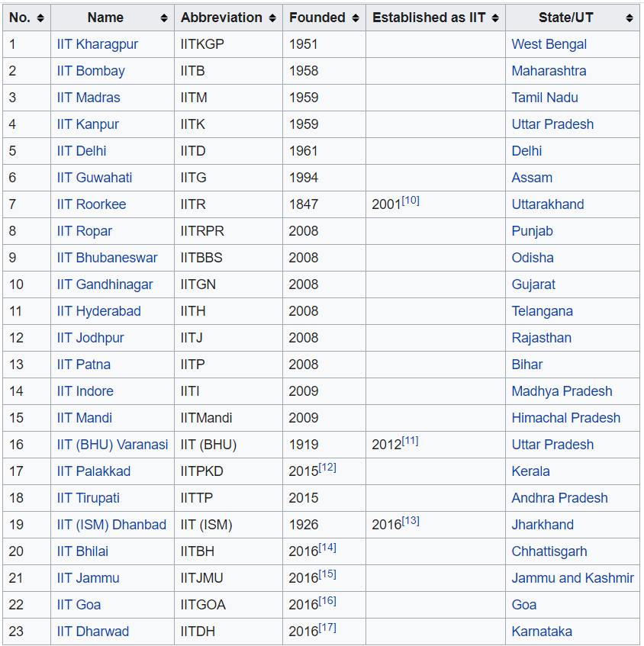Open the IIT Kanpur link
This screenshot has width=644, height=646.
(88, 124)
